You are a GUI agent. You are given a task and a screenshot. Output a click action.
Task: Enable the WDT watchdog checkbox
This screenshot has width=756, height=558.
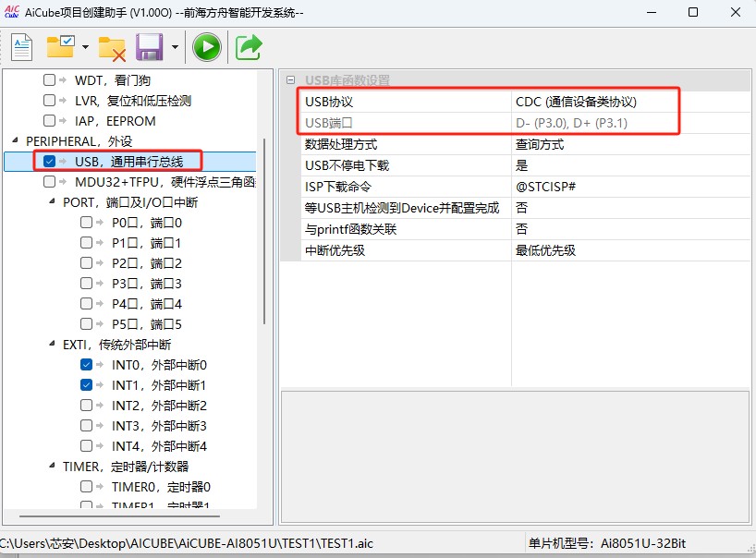point(49,79)
